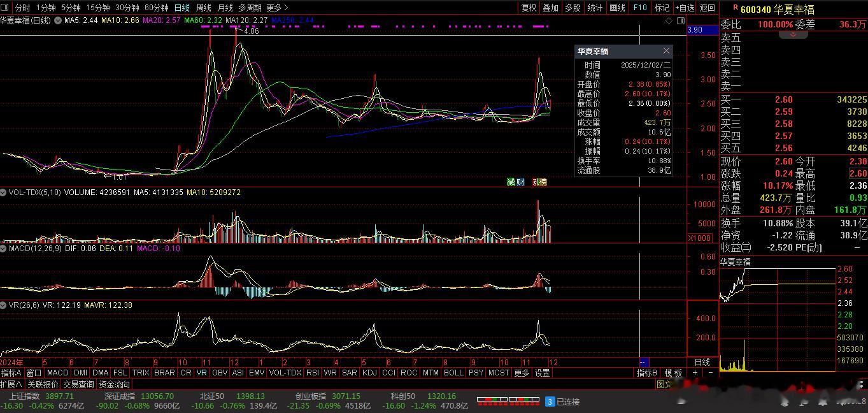Click the red-green market breadth bar
868x413 pixels.
click(507, 402)
